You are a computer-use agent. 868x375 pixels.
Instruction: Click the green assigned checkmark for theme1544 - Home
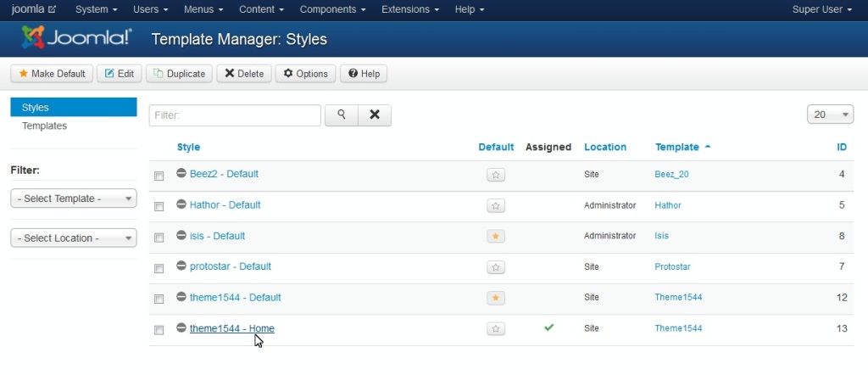548,328
